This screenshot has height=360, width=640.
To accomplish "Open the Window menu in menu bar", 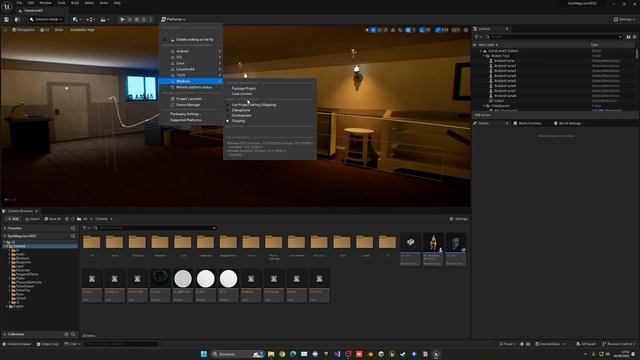I will coord(45,3).
